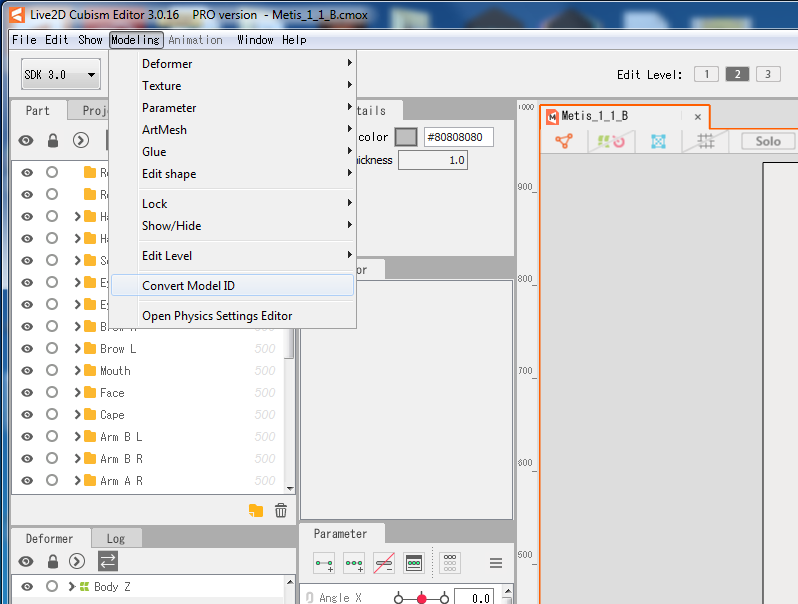798x604 pixels.
Task: Click the Brow L folder icon
Action: tap(90, 349)
